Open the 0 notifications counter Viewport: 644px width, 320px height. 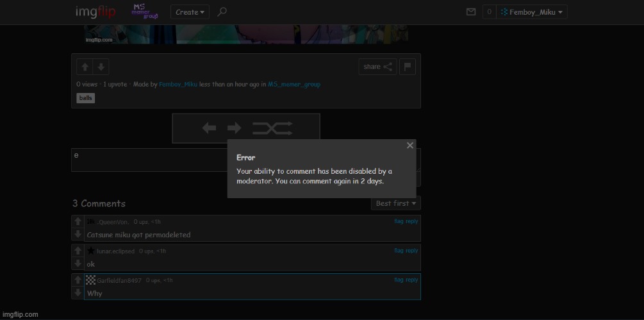point(489,12)
